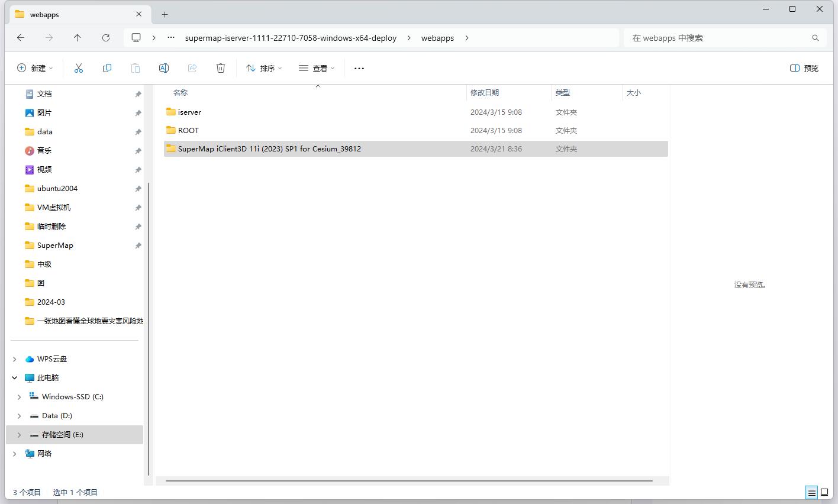Switch to details view in status bar
Screen dimensions: 838x504
click(x=811, y=492)
